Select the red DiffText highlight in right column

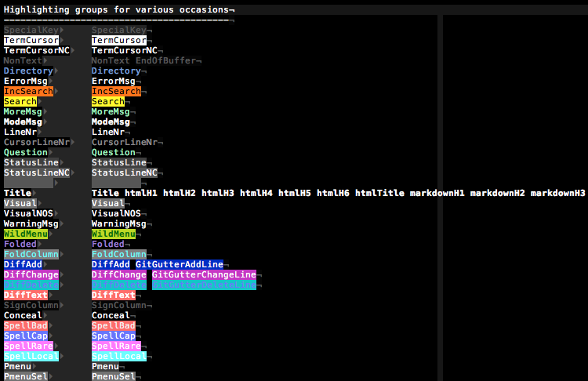[114, 296]
